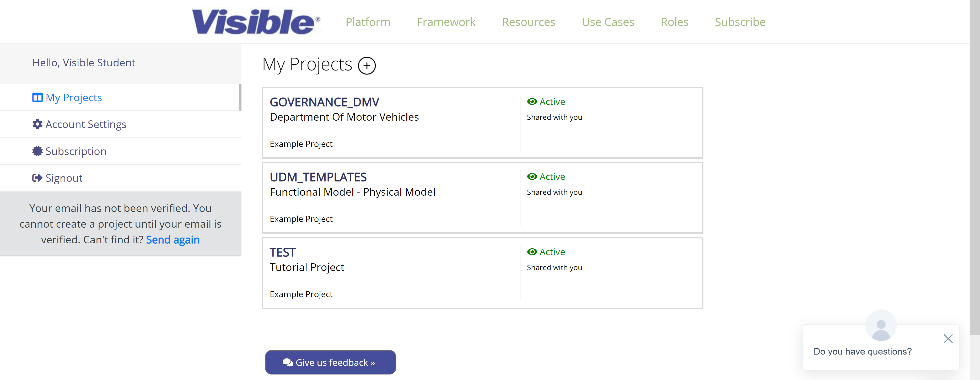Close the questions chat popup
Screen dimensions: 980x380
coord(948,339)
